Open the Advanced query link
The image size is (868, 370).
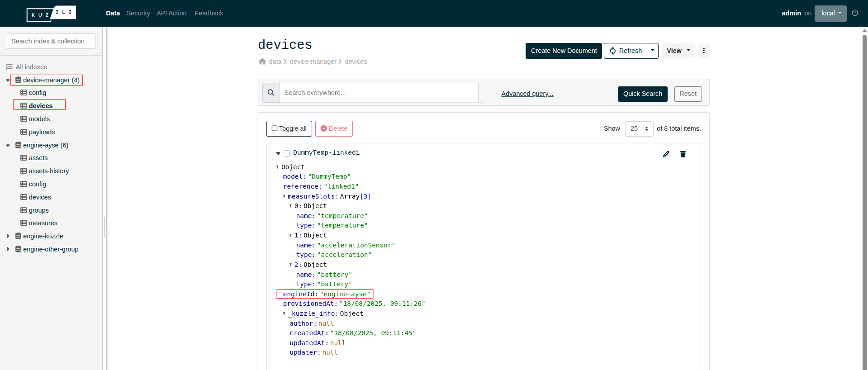pyautogui.click(x=527, y=94)
